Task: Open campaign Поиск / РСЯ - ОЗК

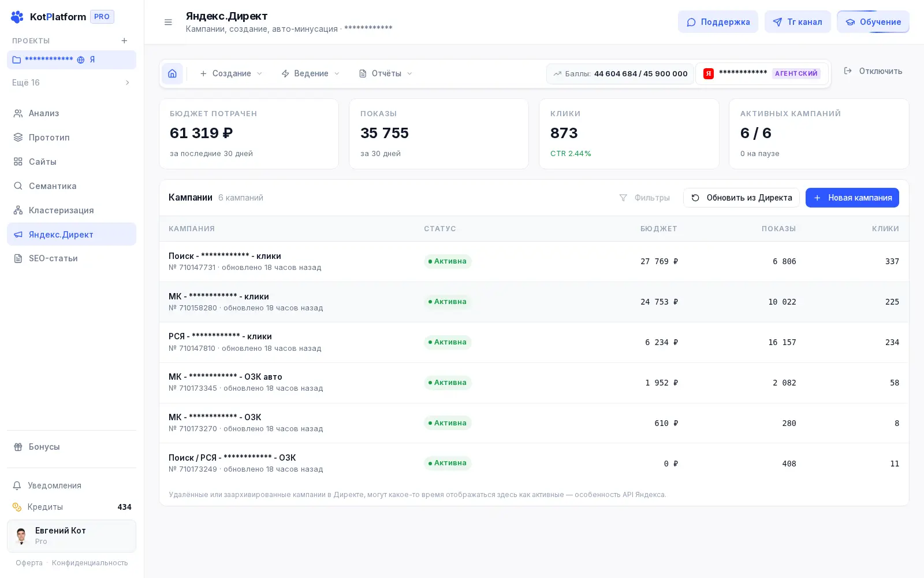Action: point(534,463)
